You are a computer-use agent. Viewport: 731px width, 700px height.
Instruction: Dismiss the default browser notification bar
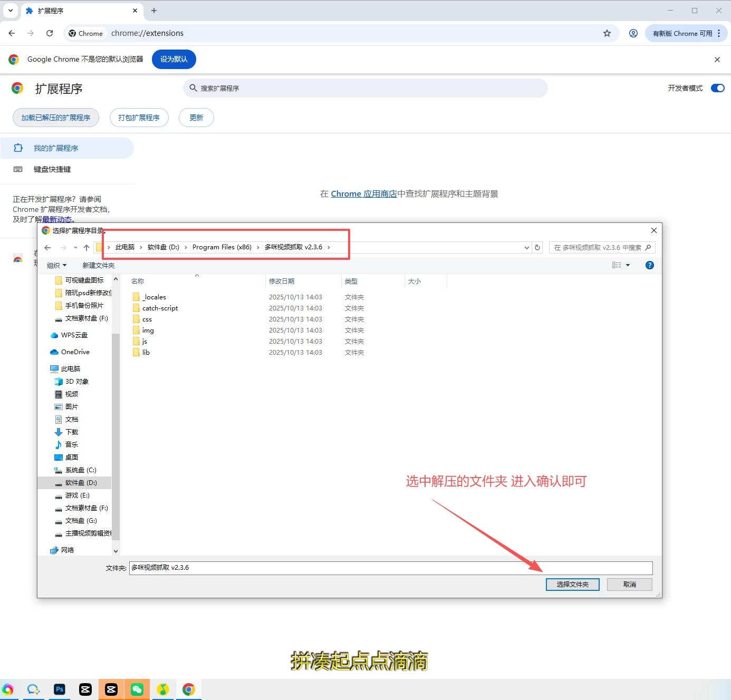point(717,60)
